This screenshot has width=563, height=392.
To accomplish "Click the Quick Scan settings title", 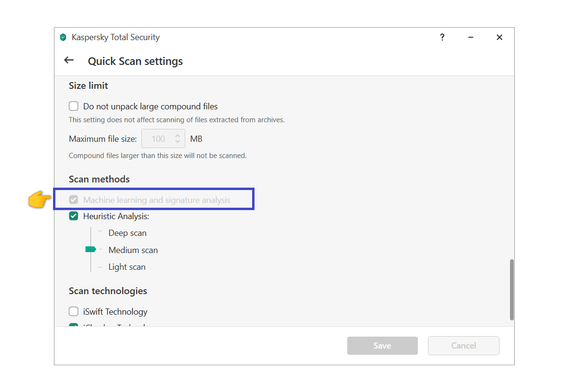I will [x=135, y=62].
